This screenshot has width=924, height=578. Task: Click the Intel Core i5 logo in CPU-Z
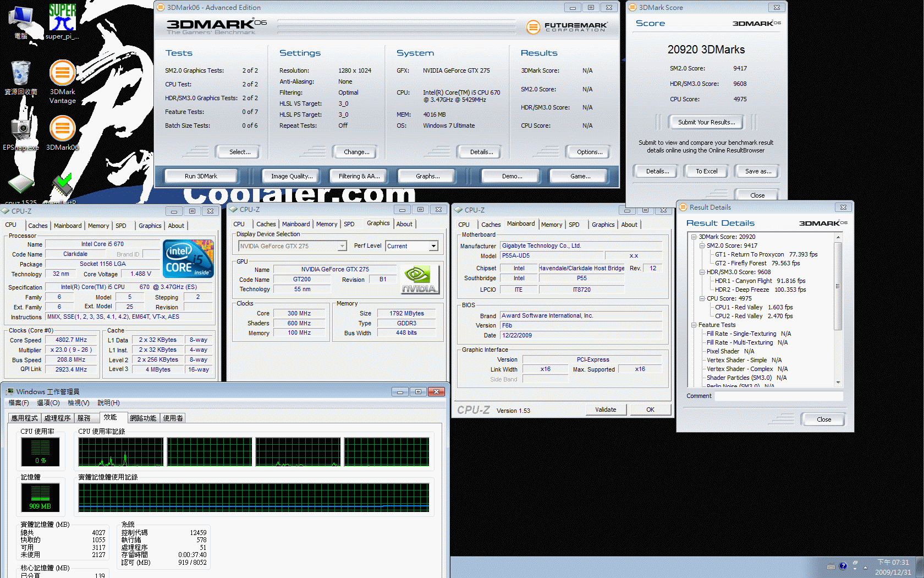(x=188, y=259)
